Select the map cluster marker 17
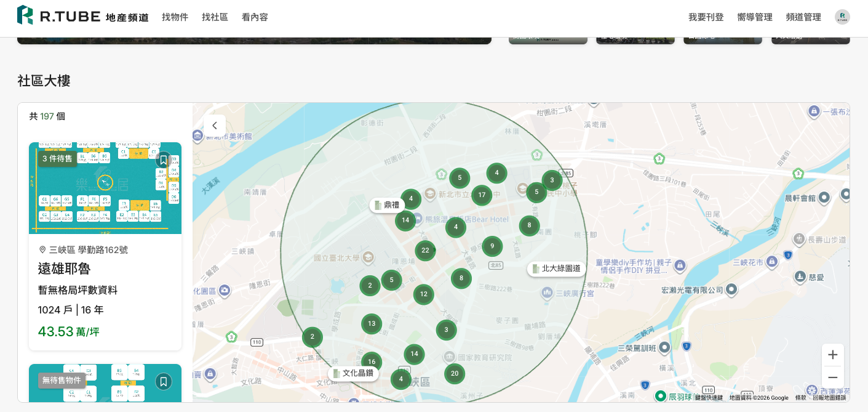This screenshot has width=868, height=412. pos(482,195)
